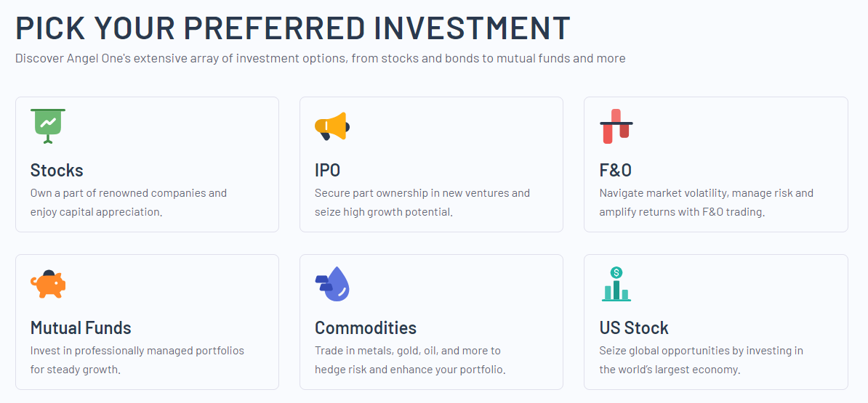Open the Stocks heading link
This screenshot has height=403, width=868.
(x=57, y=171)
